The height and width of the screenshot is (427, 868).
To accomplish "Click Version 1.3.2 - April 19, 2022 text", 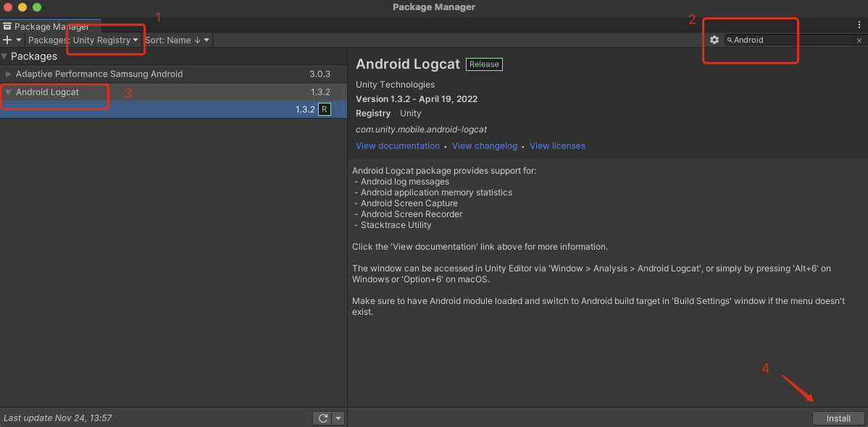I will click(x=417, y=100).
